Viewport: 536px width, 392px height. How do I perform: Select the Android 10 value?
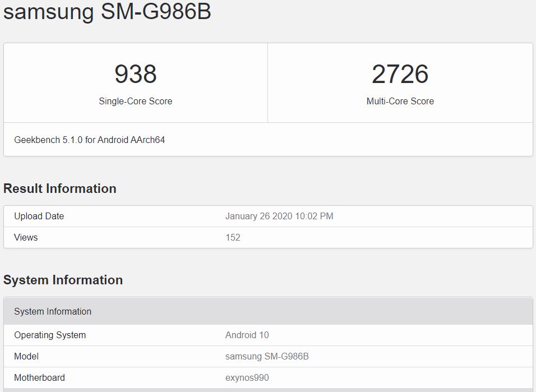(247, 335)
